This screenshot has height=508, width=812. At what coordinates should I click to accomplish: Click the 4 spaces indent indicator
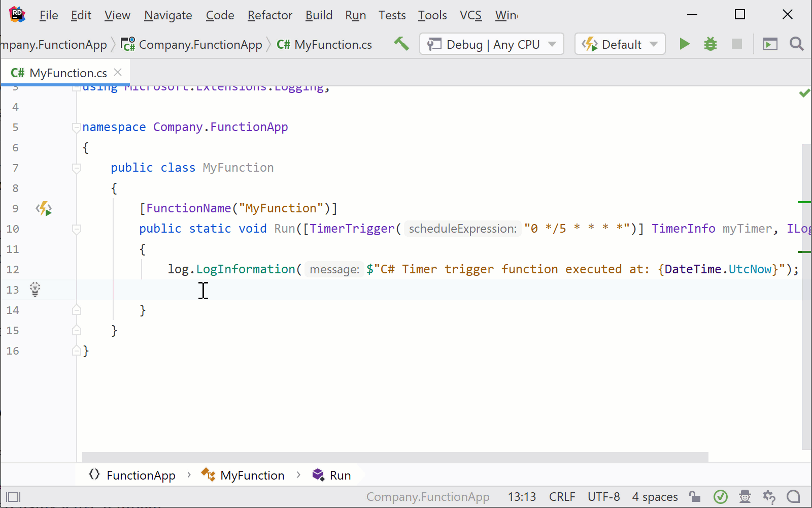[x=655, y=496]
